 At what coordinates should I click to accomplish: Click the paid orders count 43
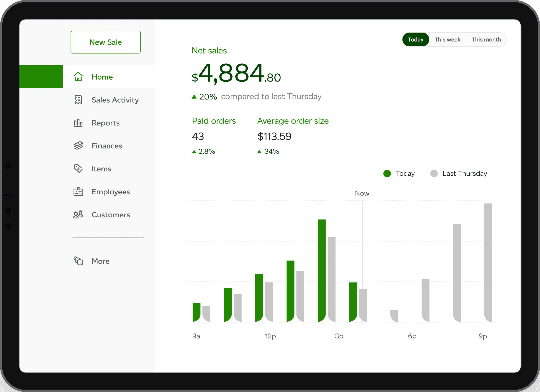click(x=198, y=136)
